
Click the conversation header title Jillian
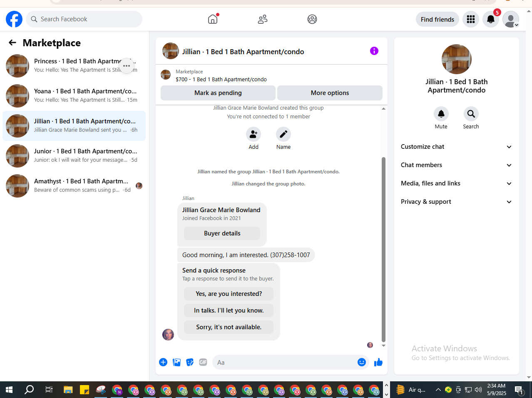click(x=243, y=52)
